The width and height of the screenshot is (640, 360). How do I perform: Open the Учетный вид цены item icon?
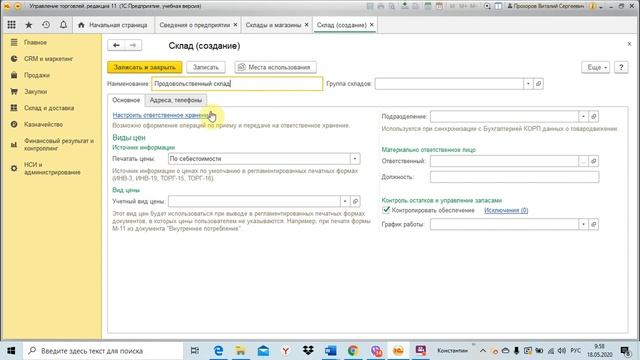tap(355, 201)
